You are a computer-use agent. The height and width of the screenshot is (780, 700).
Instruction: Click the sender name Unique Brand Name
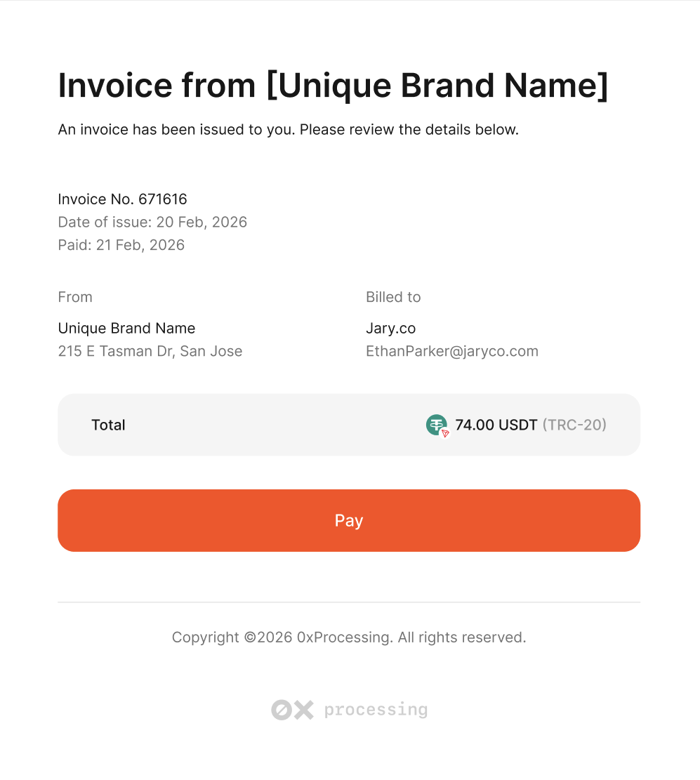coord(126,328)
